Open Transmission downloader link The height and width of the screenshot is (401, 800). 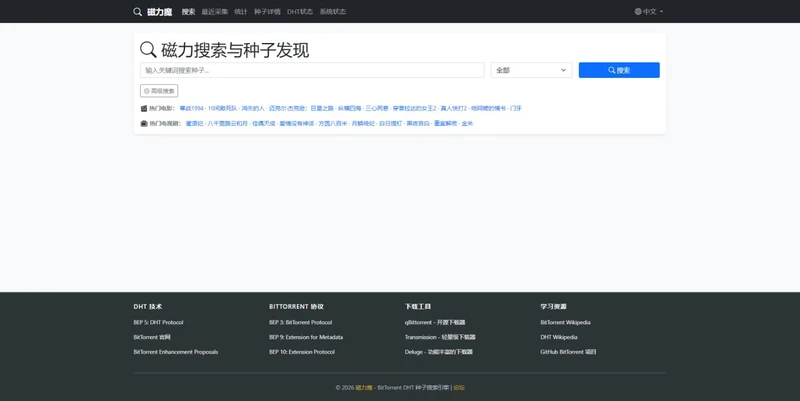click(x=440, y=337)
